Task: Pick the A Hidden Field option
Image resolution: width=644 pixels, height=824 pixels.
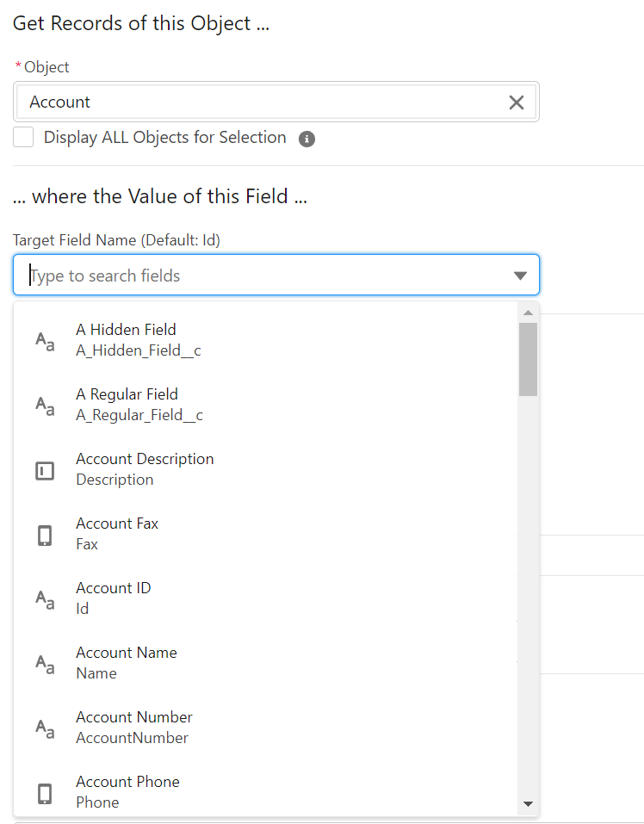Action: [x=126, y=339]
